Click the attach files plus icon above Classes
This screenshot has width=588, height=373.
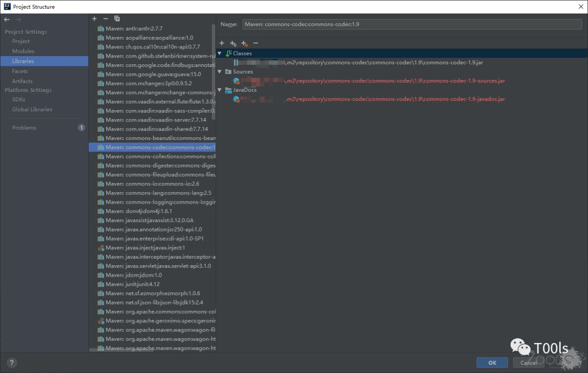(x=222, y=43)
